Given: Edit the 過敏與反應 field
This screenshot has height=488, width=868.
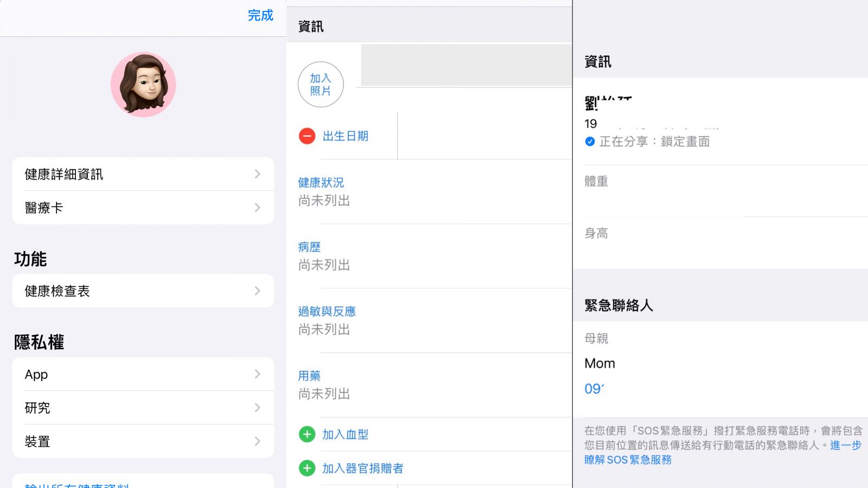Looking at the screenshot, I should (327, 320).
